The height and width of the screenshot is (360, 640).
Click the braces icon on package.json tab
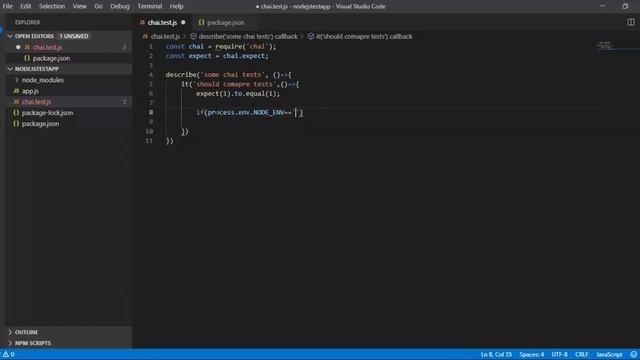[201, 22]
